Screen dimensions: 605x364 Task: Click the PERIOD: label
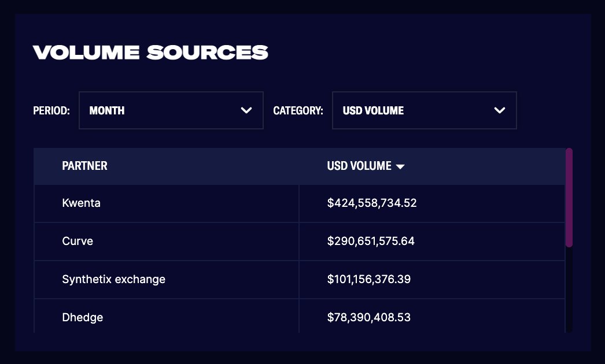(51, 111)
